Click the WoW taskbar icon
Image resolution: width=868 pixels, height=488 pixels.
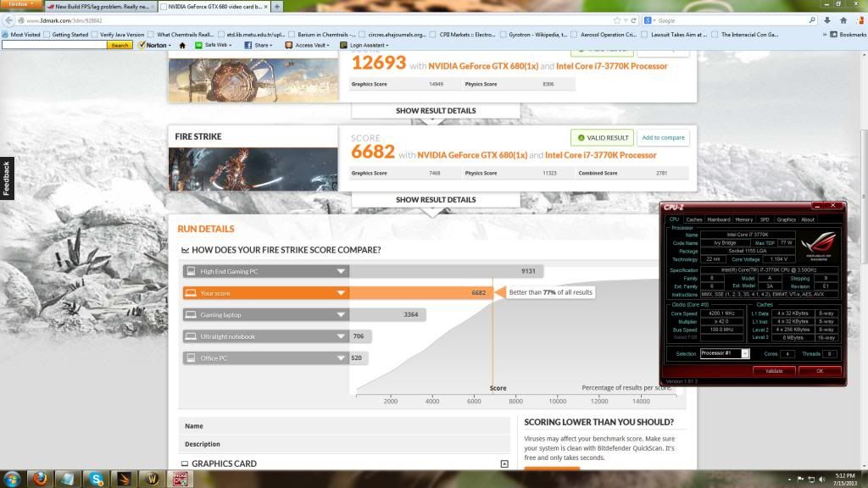tap(153, 479)
